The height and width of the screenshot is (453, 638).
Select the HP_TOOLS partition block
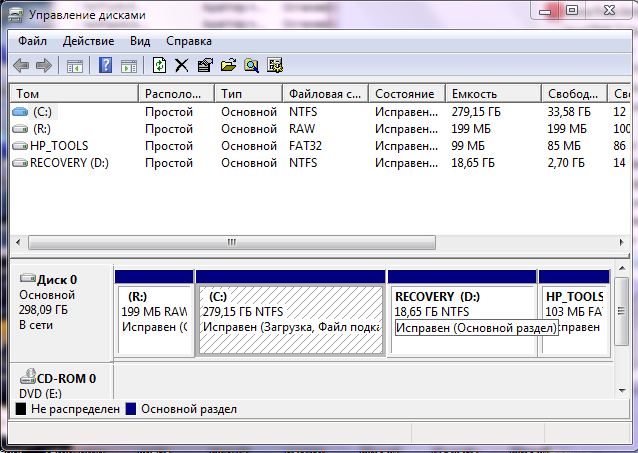pyautogui.click(x=574, y=313)
